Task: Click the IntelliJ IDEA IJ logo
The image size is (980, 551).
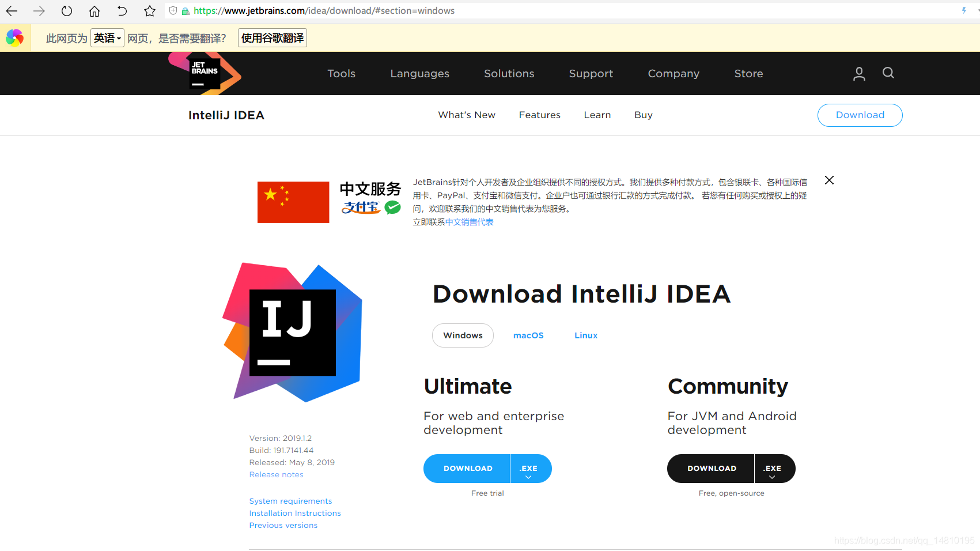Action: [x=293, y=333]
